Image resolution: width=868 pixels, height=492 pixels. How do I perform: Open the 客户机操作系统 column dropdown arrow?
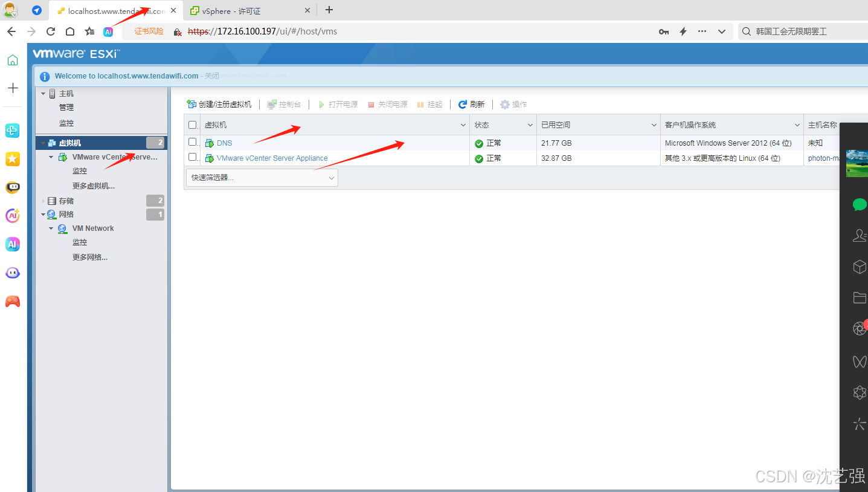click(x=797, y=125)
